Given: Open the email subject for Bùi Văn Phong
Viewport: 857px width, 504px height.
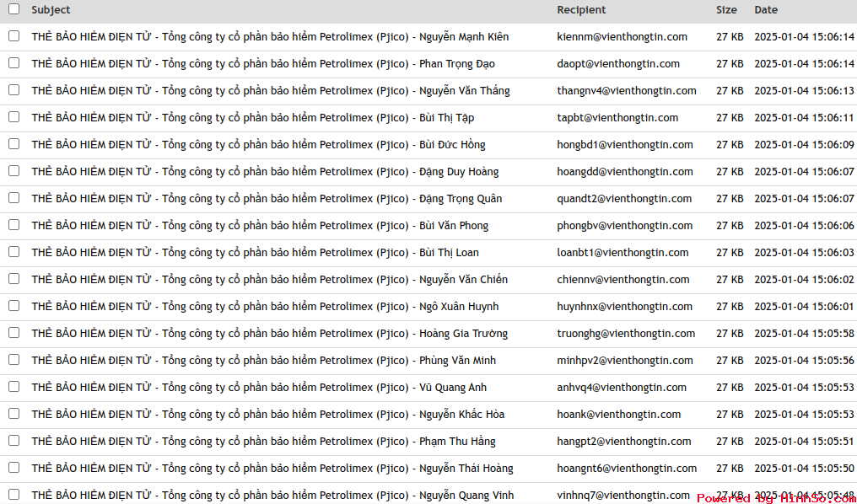Looking at the screenshot, I should tap(260, 226).
